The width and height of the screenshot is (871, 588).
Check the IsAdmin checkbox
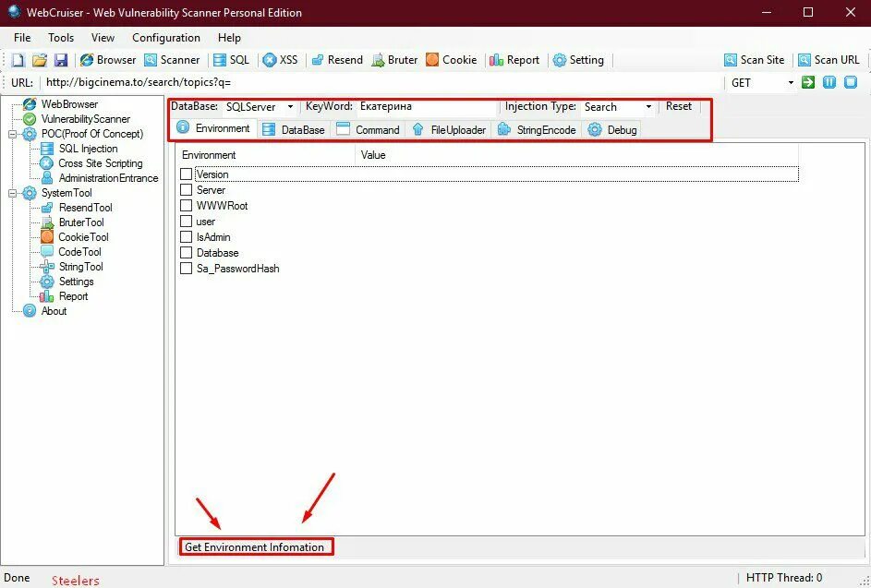186,237
